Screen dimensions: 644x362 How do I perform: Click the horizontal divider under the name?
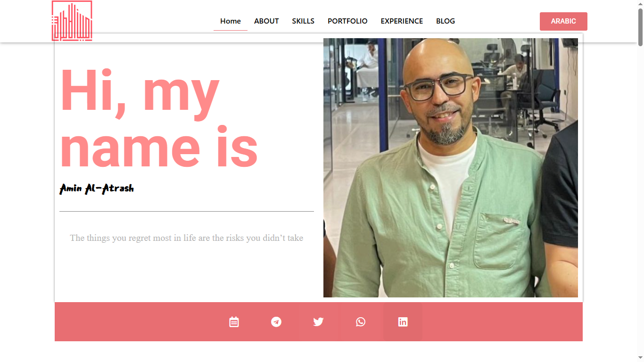coord(187,212)
